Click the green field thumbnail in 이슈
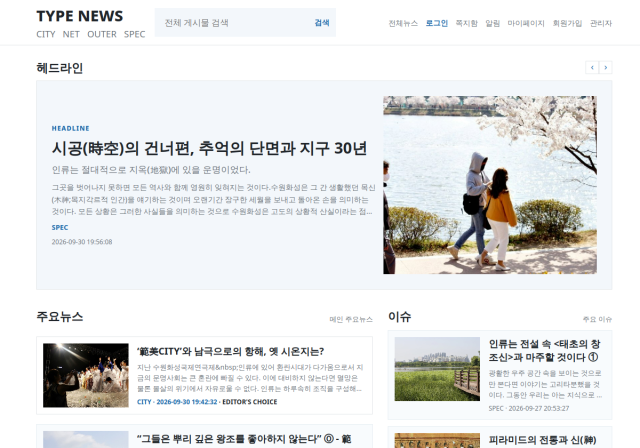 pos(437,369)
